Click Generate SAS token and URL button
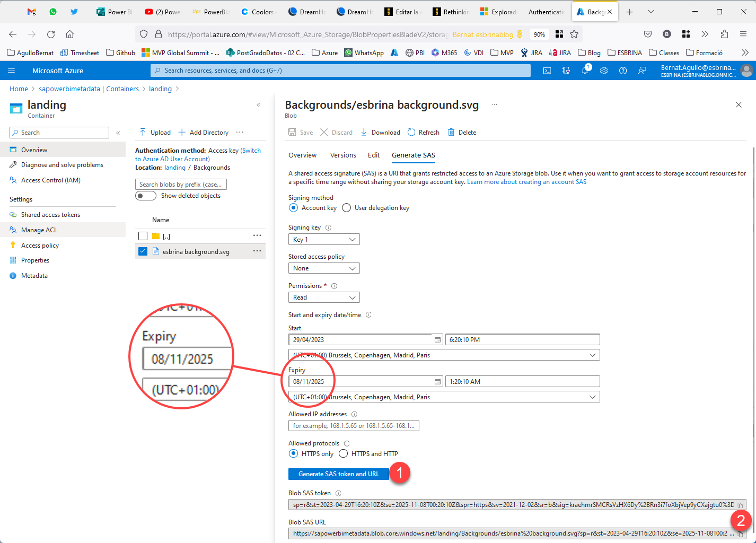Image resolution: width=756 pixels, height=543 pixels. [339, 474]
